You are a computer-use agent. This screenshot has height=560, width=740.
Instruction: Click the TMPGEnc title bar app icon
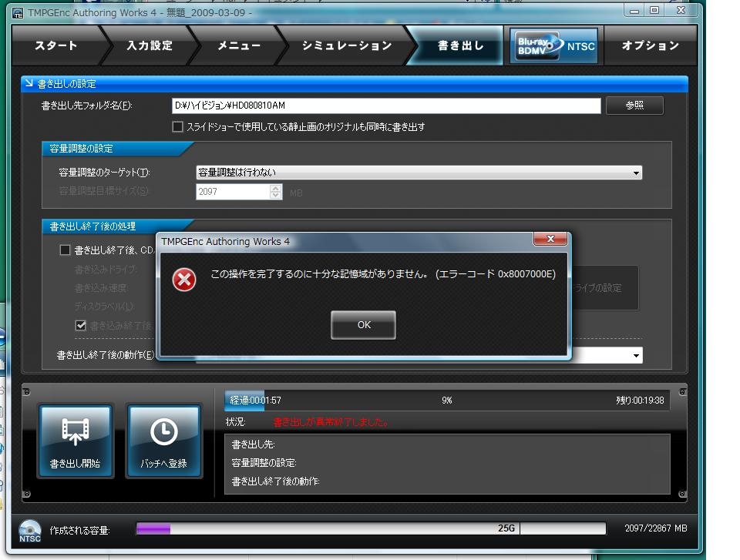tap(18, 13)
